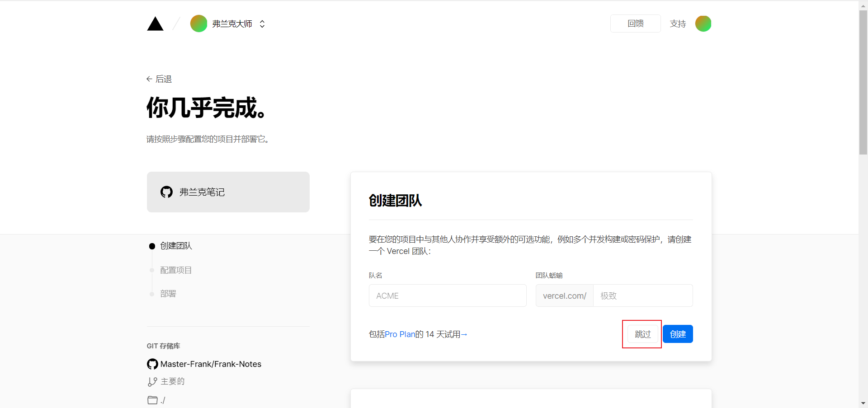
Task: Open the 回馈 feedback button
Action: (635, 23)
